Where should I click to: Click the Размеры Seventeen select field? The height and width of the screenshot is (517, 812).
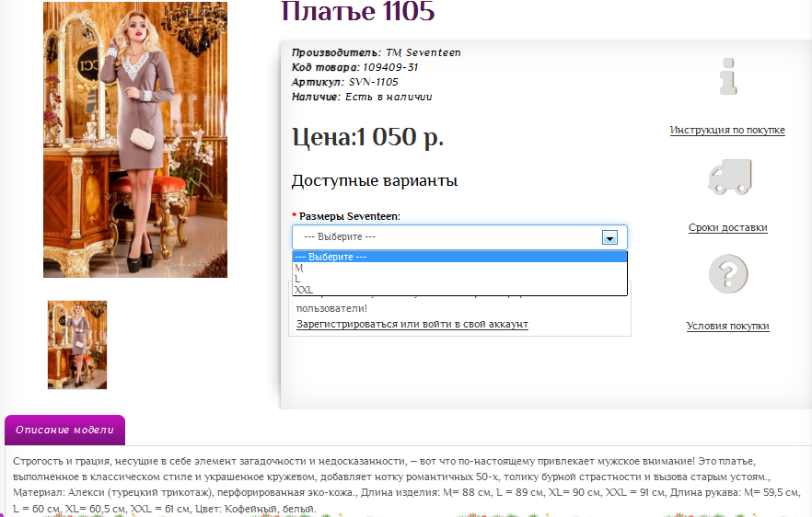point(451,237)
